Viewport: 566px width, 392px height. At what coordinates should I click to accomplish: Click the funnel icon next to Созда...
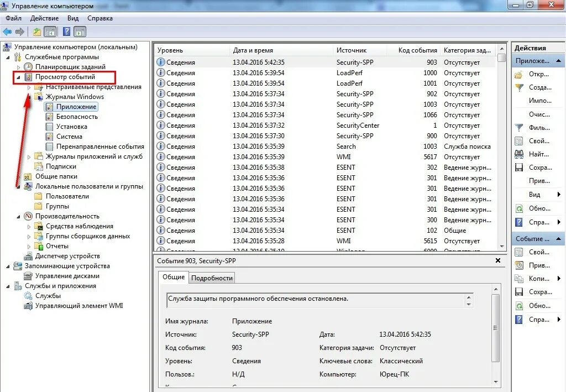click(518, 87)
